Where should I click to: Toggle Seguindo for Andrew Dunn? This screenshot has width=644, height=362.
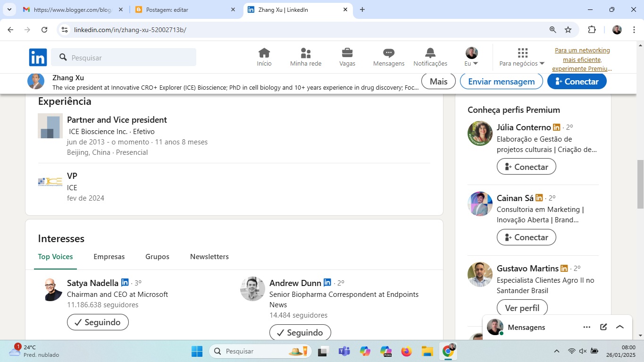point(300,332)
